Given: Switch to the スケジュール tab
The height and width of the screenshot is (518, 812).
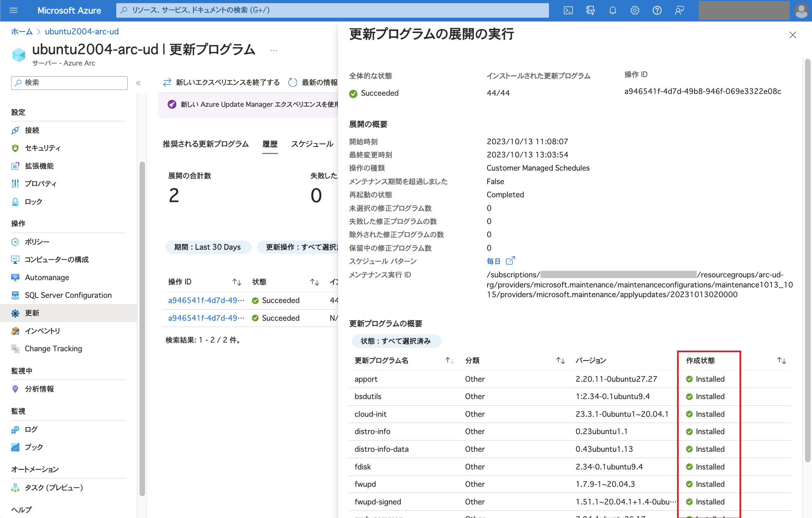Looking at the screenshot, I should pyautogui.click(x=312, y=144).
